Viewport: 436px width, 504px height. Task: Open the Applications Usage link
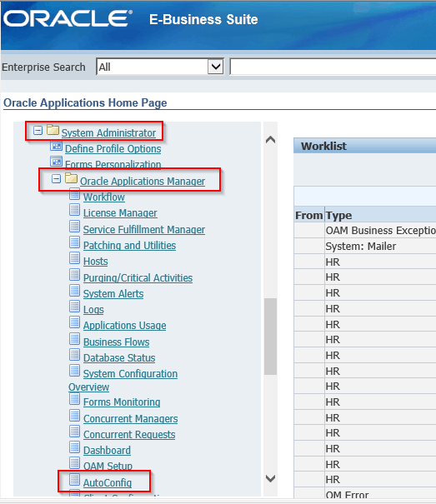pos(124,326)
